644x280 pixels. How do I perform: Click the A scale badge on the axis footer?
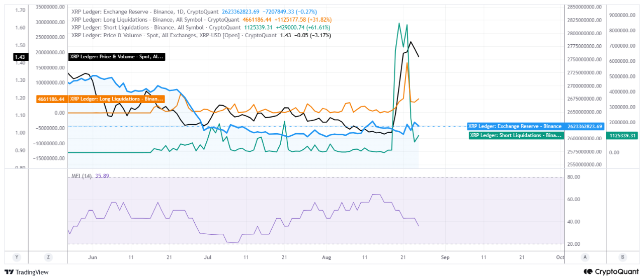coord(585,257)
